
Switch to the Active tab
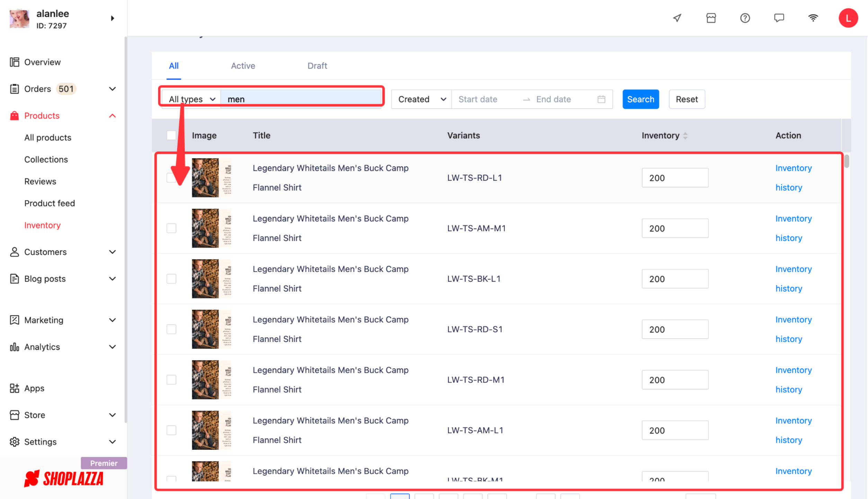tap(243, 66)
